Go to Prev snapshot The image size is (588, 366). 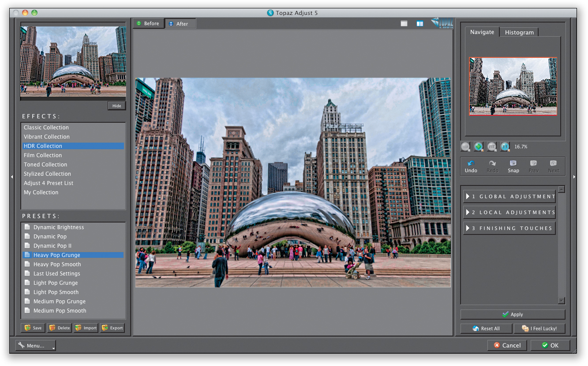coord(533,166)
